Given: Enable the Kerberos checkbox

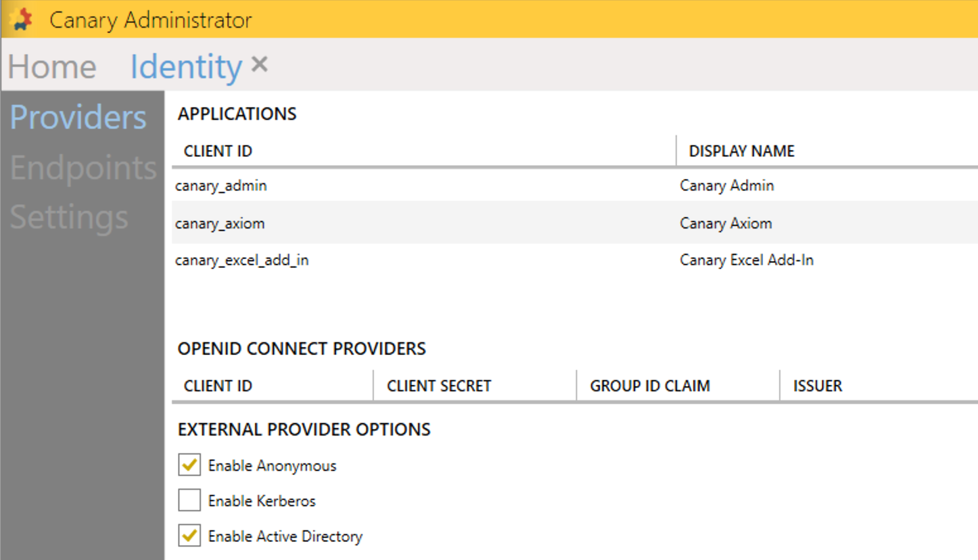Looking at the screenshot, I should pos(189,500).
